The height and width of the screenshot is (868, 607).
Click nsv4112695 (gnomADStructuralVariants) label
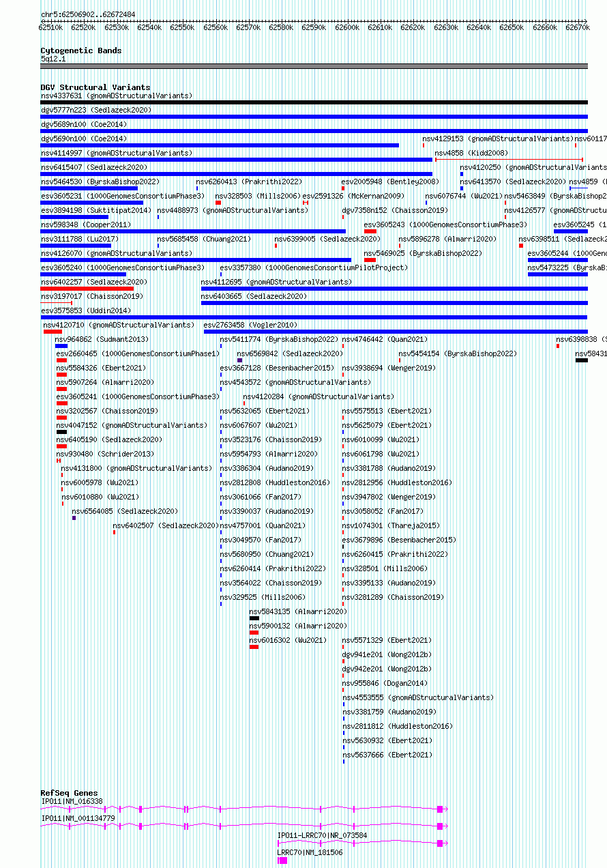pyautogui.click(x=276, y=282)
